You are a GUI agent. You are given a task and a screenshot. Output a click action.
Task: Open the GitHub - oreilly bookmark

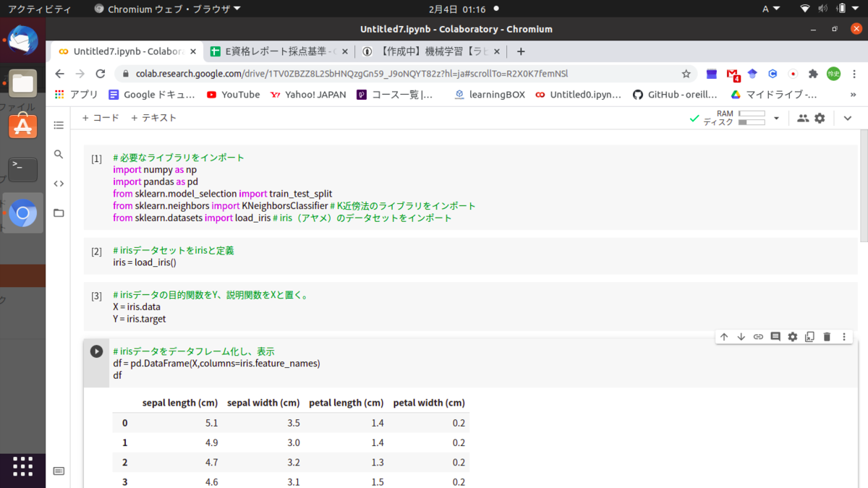click(x=675, y=95)
